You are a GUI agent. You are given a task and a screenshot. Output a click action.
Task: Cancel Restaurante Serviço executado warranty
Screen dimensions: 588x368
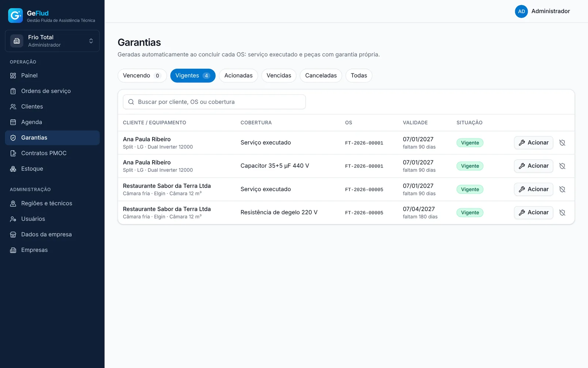tap(562, 189)
